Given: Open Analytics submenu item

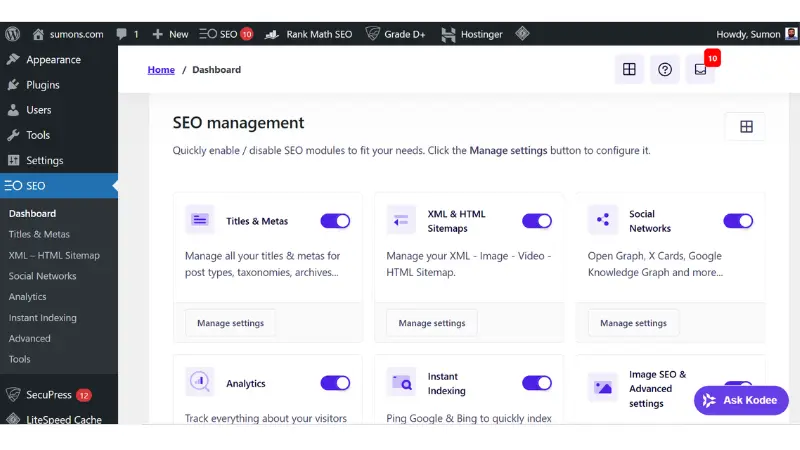Looking at the screenshot, I should tap(28, 297).
